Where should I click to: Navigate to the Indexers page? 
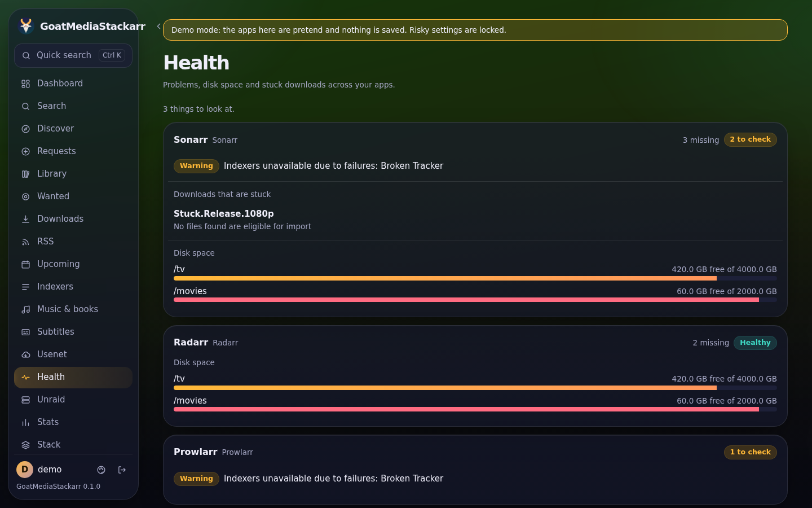coord(73,287)
